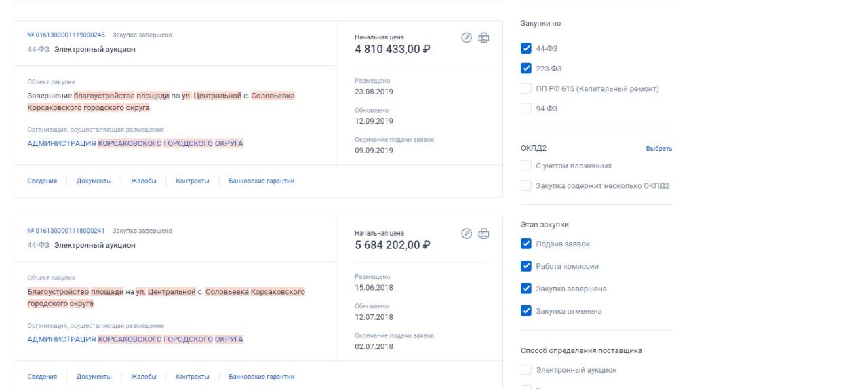Open the Сведения tab of purchase 0161300001119000245

42,181
